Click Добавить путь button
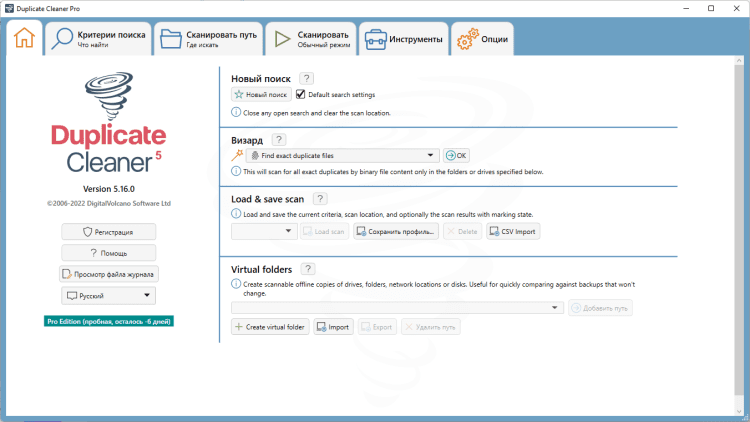Screen dimensions: 750x422 600,308
